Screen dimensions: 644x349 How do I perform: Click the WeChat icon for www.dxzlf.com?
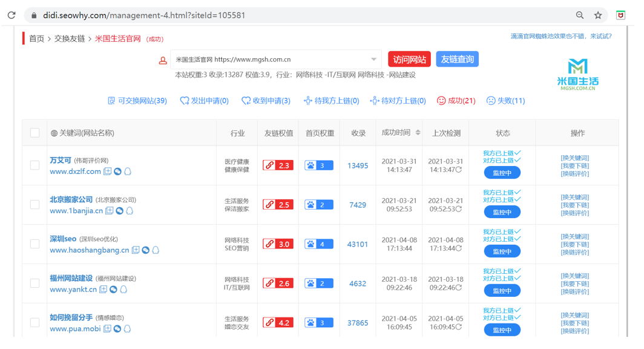[x=117, y=171]
